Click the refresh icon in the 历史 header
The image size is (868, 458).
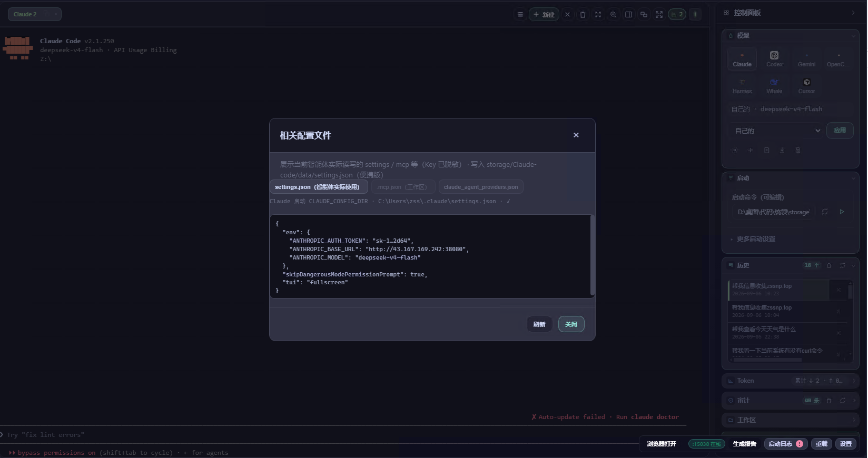843,265
